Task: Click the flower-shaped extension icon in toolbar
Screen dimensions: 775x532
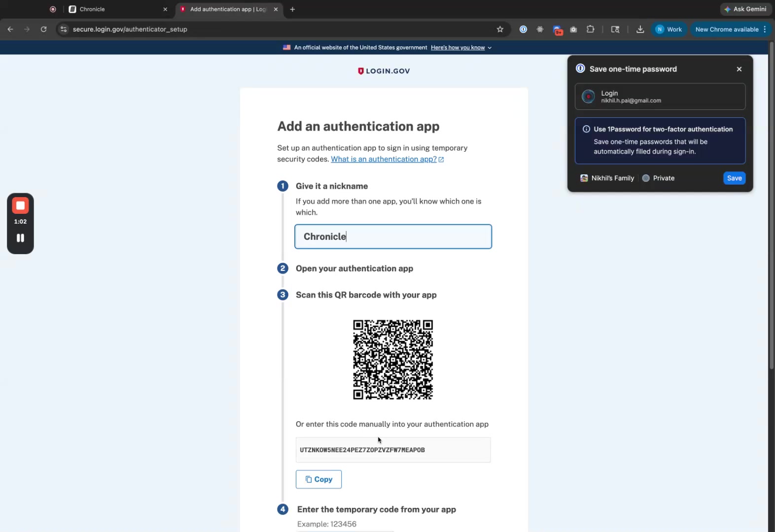Action: (540, 29)
